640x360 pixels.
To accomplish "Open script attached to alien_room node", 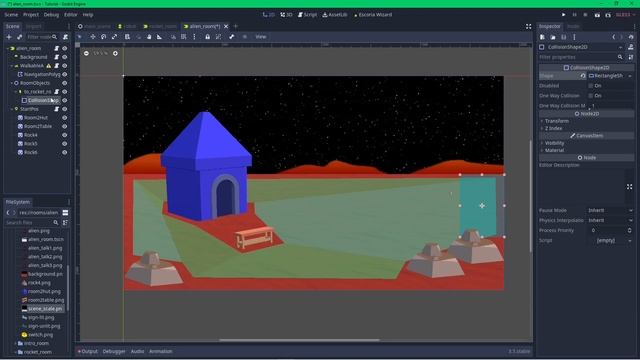I will pyautogui.click(x=57, y=48).
